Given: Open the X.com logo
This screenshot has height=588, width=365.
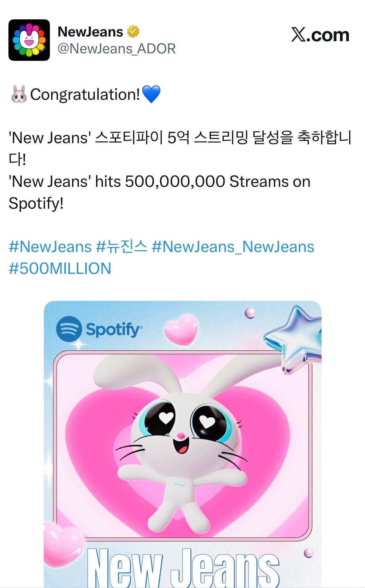Looking at the screenshot, I should coord(320,35).
